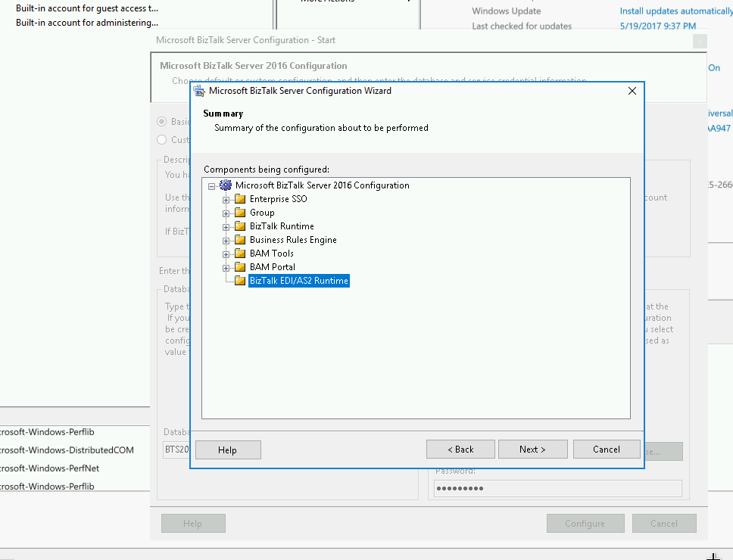Click the folder icon beside Enterprise SSO
This screenshot has width=733, height=560.
(x=240, y=199)
